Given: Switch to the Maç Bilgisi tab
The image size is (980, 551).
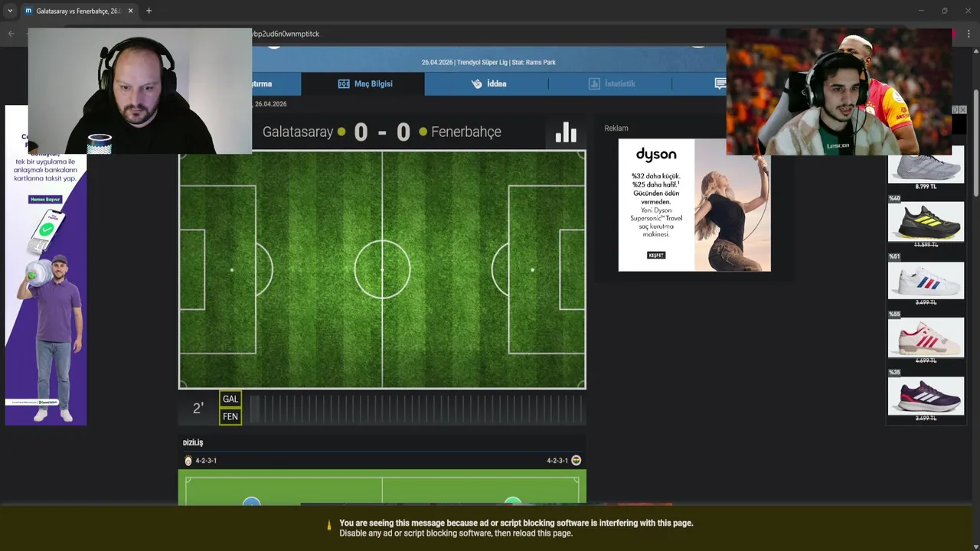Looking at the screenshot, I should click(363, 83).
